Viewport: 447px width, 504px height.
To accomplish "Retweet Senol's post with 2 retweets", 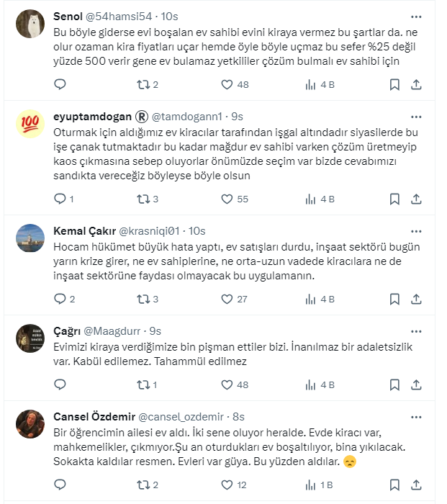I will coord(143,84).
